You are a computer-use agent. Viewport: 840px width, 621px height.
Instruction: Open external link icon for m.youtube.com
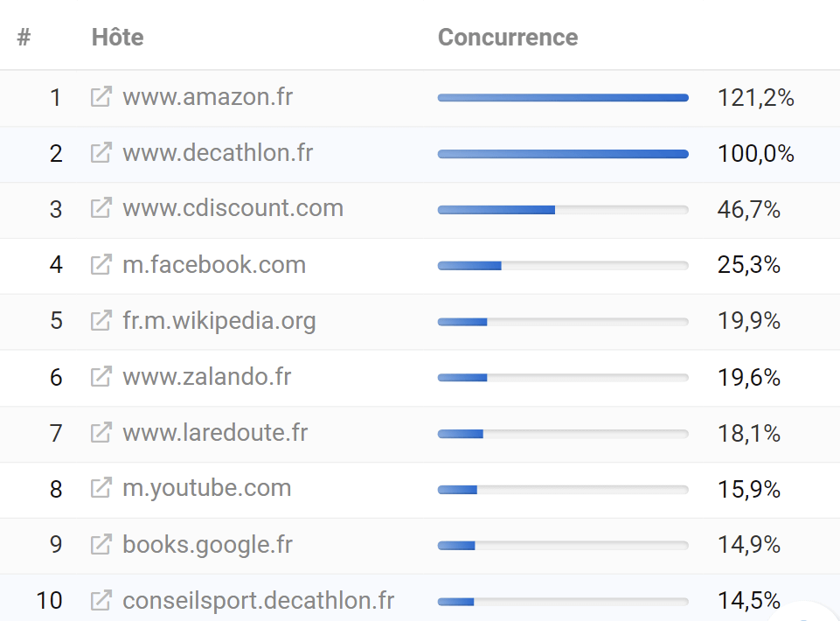(x=101, y=488)
